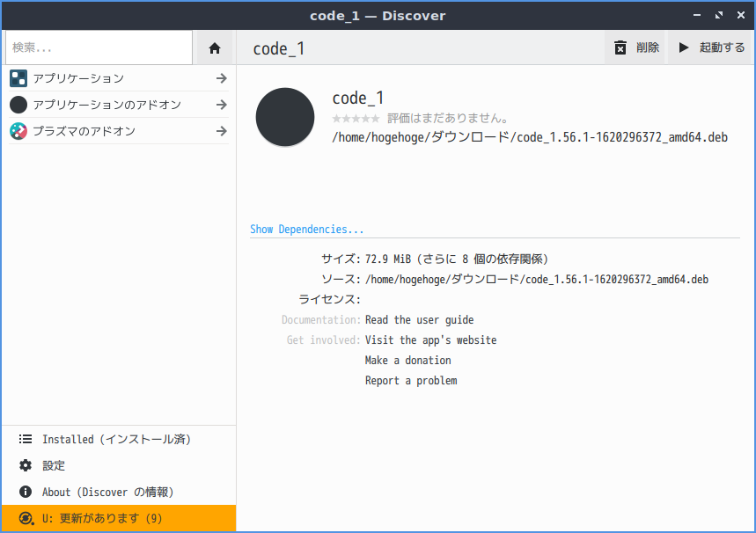
Task: Launch the app with 起動する
Action: (709, 47)
